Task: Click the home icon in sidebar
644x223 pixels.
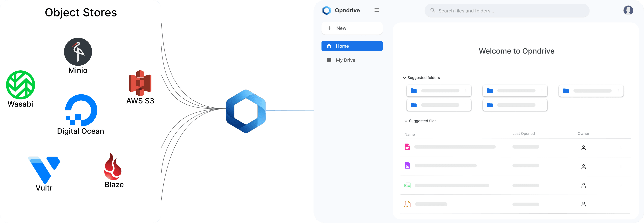Action: (x=329, y=46)
